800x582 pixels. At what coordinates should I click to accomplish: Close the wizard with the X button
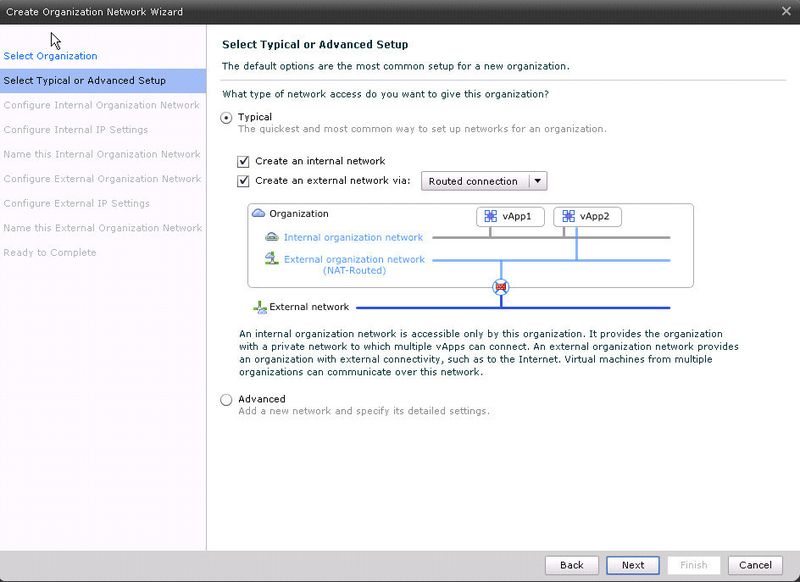786,11
